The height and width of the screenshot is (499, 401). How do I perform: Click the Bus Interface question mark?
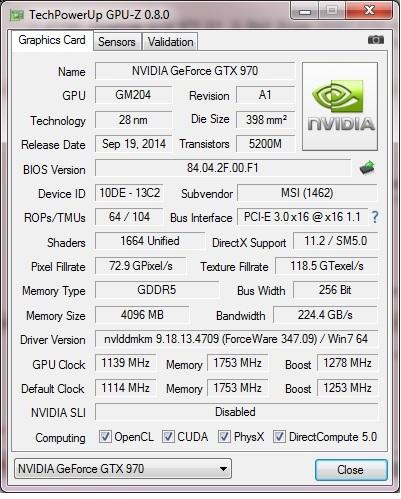(x=375, y=217)
